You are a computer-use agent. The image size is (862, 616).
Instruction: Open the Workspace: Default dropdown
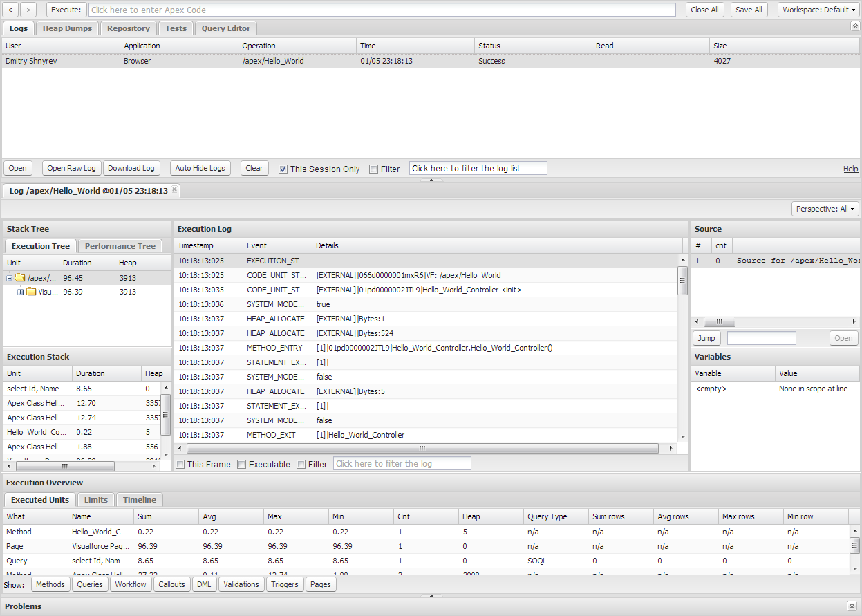click(819, 10)
